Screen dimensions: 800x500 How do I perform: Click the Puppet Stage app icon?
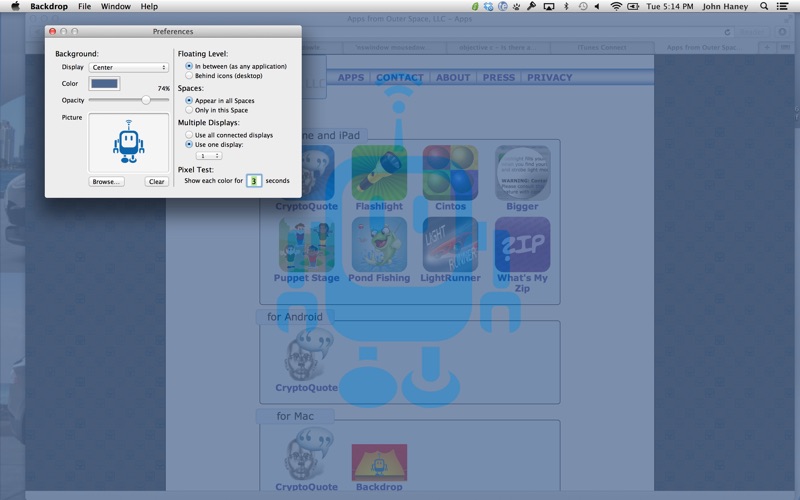tap(307, 244)
